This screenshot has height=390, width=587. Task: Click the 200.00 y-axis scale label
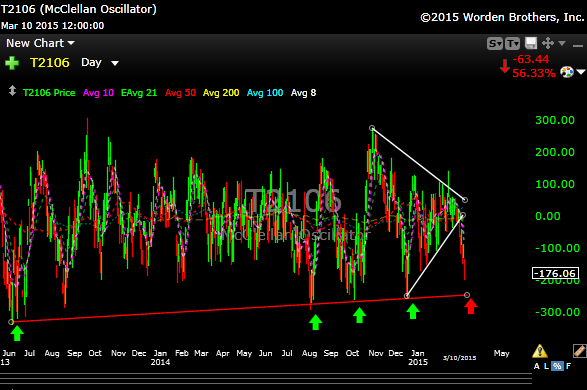tap(555, 152)
